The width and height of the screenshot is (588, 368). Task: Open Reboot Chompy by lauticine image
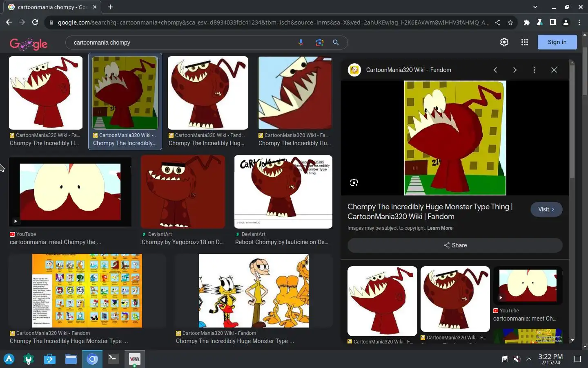(x=283, y=192)
